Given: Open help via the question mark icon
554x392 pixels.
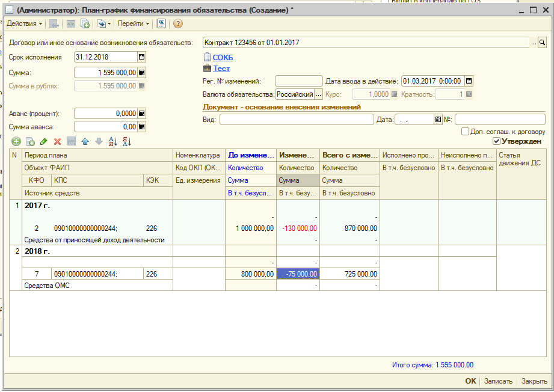Looking at the screenshot, I should pos(178,24).
